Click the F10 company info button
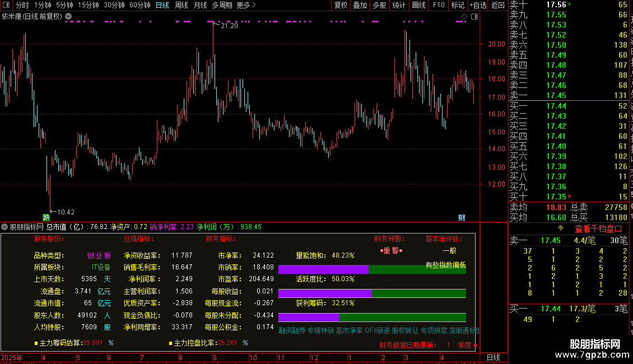Viewport: 633px width, 364px height. (439, 5)
